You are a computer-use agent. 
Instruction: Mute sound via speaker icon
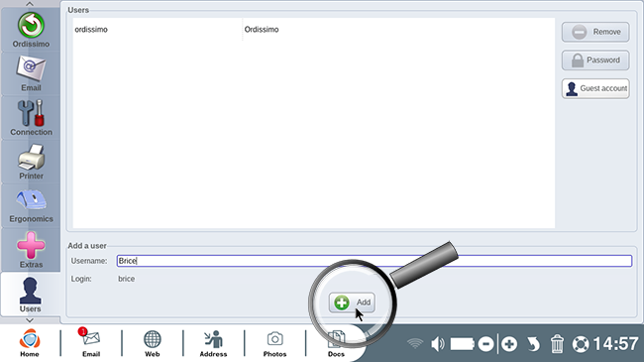pyautogui.click(x=438, y=344)
